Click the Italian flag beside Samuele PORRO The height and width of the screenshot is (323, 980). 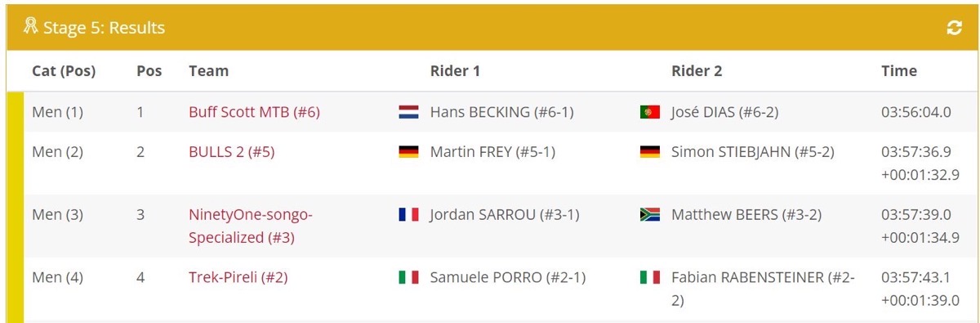[x=408, y=278]
